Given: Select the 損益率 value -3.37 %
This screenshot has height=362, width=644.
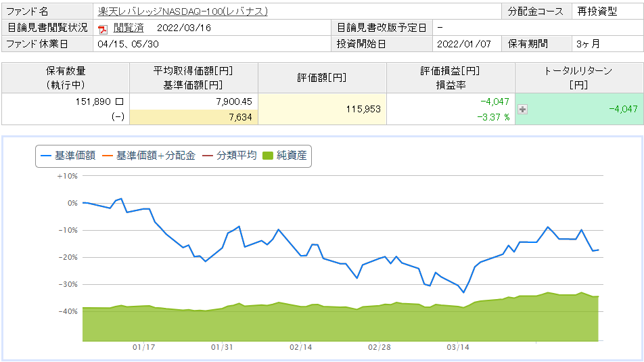Looking at the screenshot, I should click(493, 117).
